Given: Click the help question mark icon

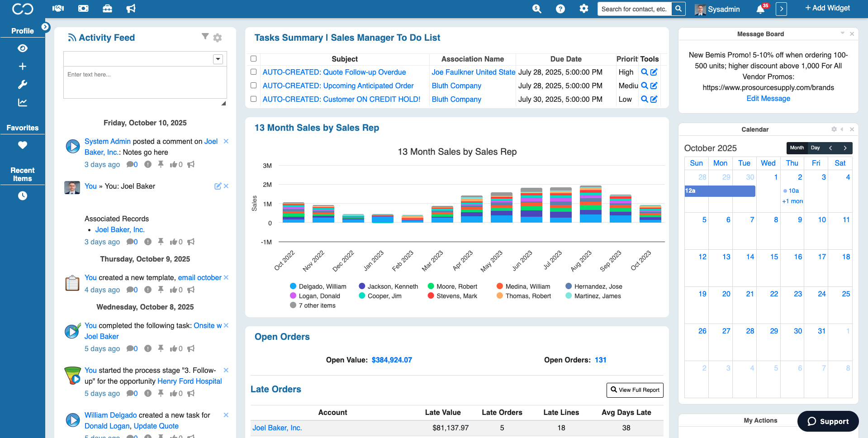Looking at the screenshot, I should (x=560, y=9).
